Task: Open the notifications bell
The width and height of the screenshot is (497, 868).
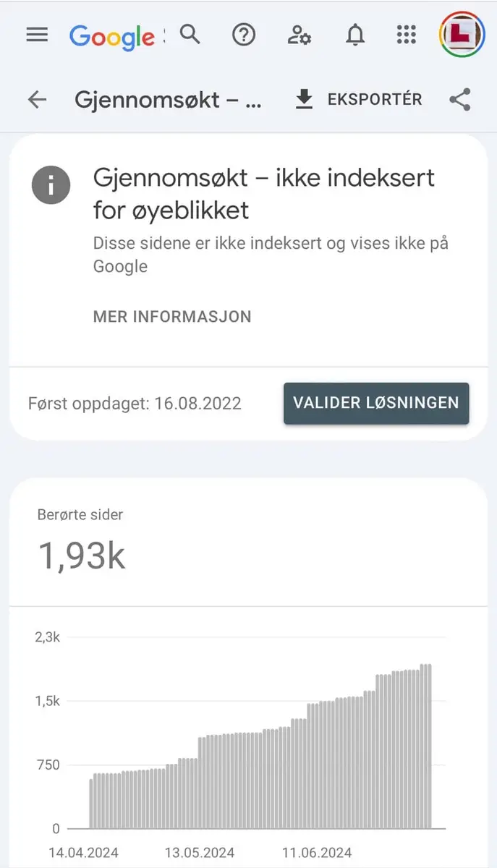Action: [x=354, y=35]
